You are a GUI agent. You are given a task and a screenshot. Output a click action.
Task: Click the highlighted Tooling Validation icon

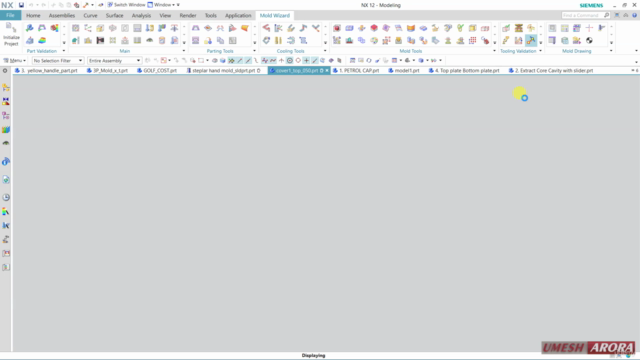(531, 40)
